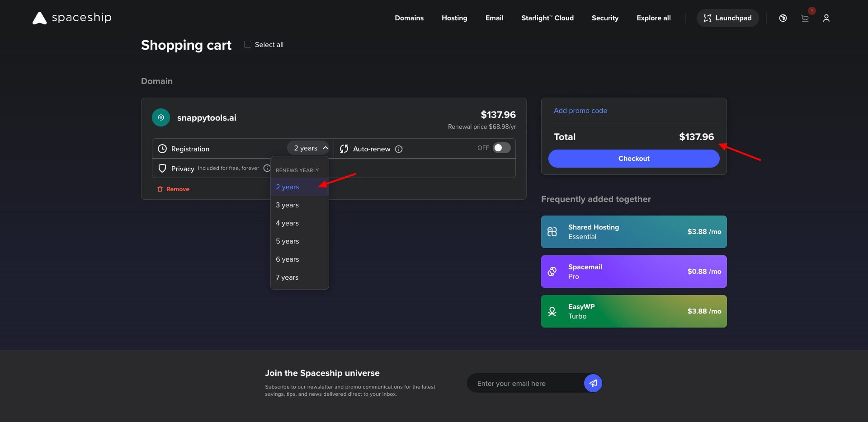Submit newsletter with paper plane icon
The image size is (868, 422).
[593, 383]
